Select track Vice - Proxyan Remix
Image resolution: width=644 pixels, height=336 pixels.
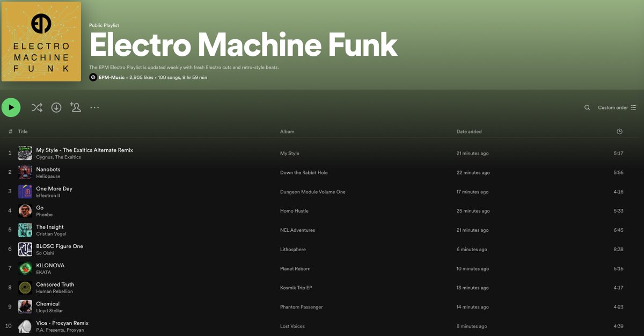62,323
